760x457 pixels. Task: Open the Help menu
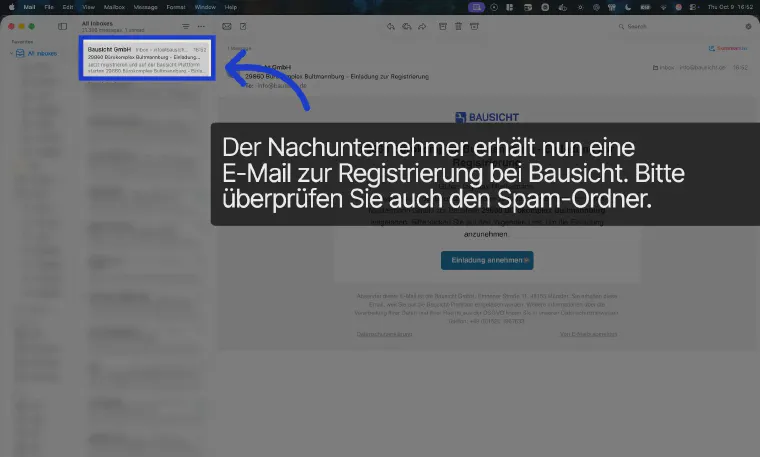[x=231, y=7]
